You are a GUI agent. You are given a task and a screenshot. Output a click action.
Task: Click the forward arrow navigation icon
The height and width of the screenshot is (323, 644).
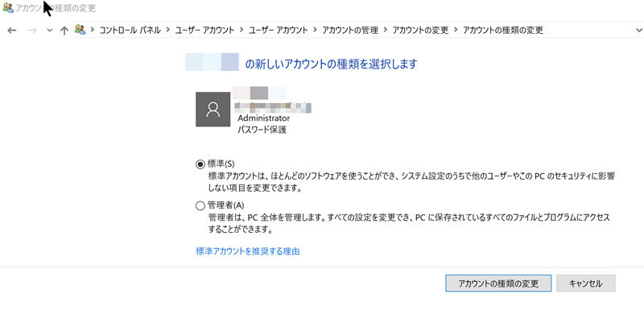coord(32,30)
